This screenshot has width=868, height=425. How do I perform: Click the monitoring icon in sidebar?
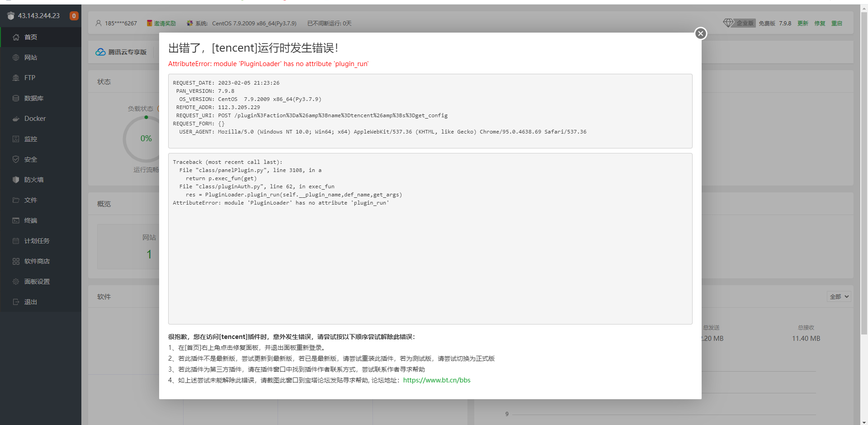(16, 139)
